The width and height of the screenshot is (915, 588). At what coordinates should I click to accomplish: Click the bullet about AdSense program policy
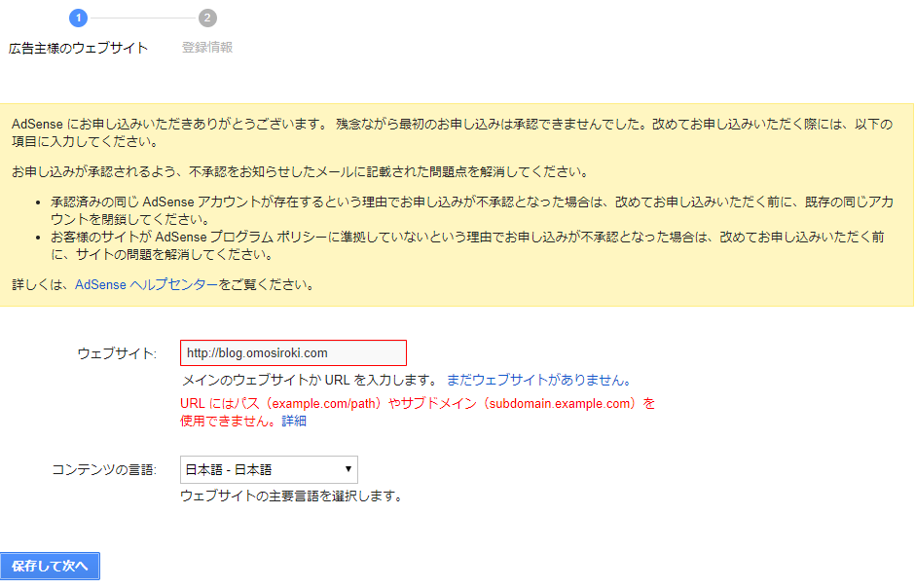[x=467, y=245]
